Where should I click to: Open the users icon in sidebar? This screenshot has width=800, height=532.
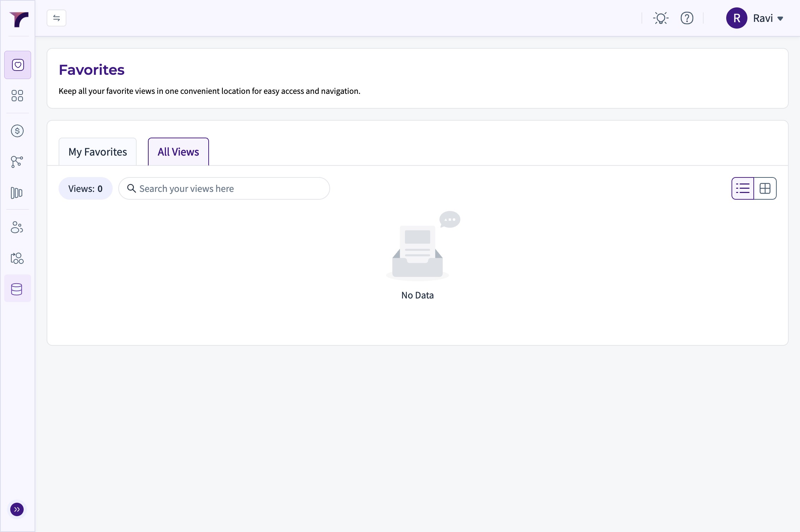point(17,228)
